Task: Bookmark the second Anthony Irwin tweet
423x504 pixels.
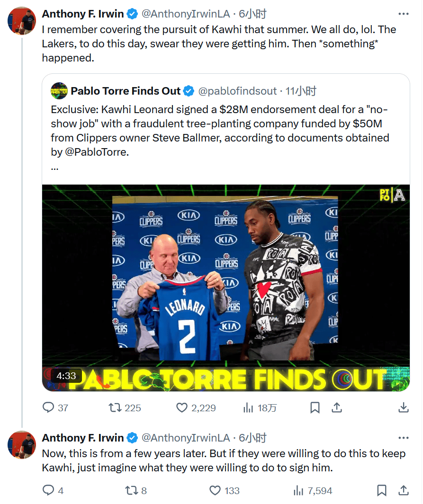Action: click(382, 491)
